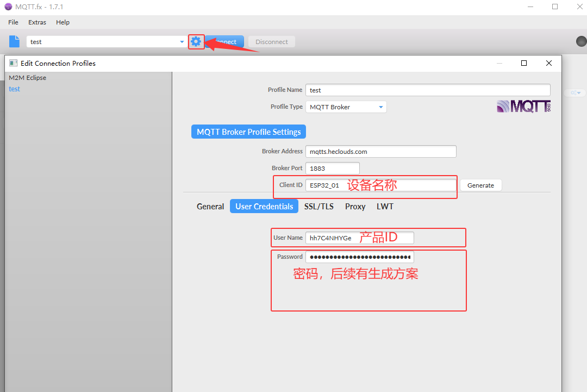
Task: Select the test profile in list
Action: coord(14,89)
